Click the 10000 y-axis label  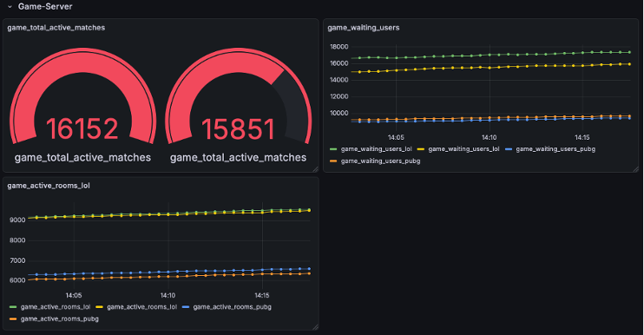[x=338, y=114]
